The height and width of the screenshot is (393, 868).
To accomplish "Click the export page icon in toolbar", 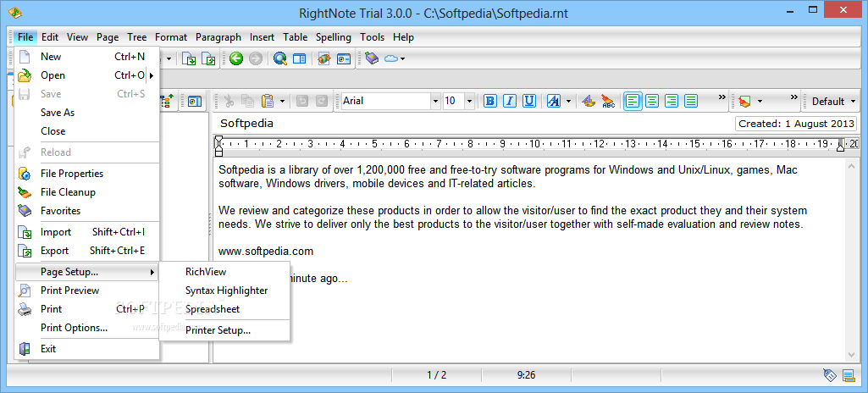I will coord(208,58).
